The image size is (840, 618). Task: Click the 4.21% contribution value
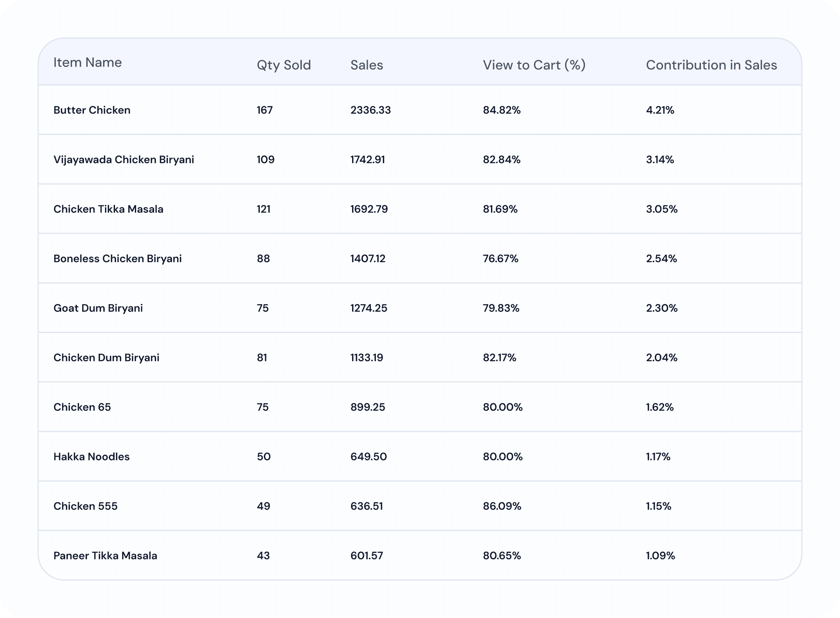(x=660, y=110)
